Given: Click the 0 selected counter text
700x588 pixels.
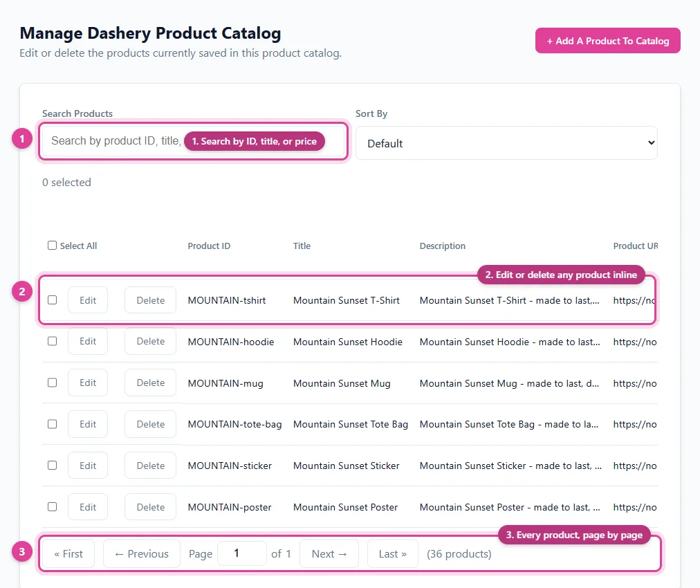Looking at the screenshot, I should 66,182.
